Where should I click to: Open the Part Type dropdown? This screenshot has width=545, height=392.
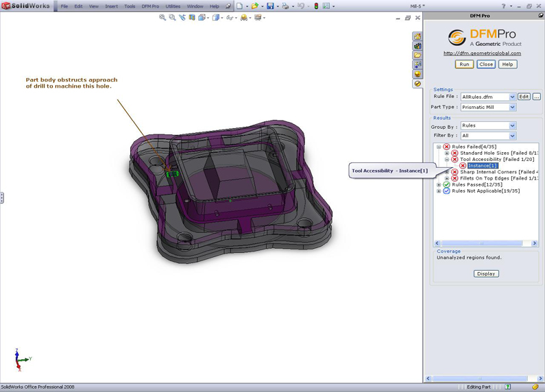[513, 108]
